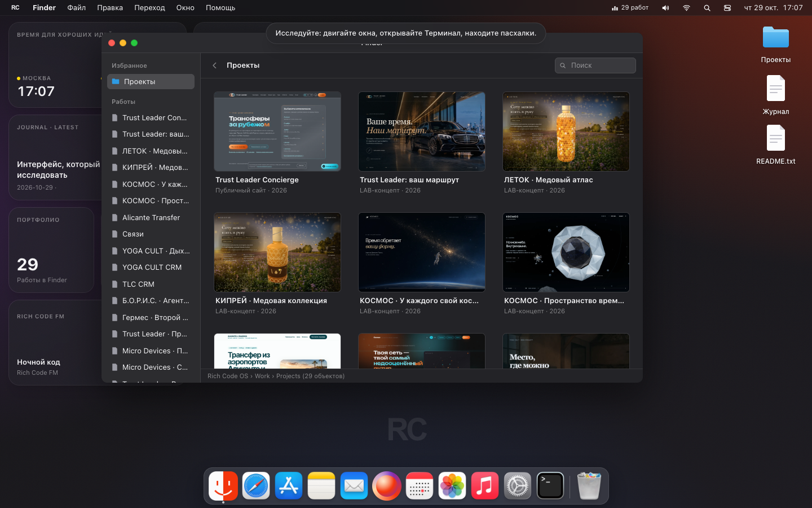Viewport: 812px width, 508px height.
Task: Open Calendar from the dock
Action: pyautogui.click(x=420, y=485)
